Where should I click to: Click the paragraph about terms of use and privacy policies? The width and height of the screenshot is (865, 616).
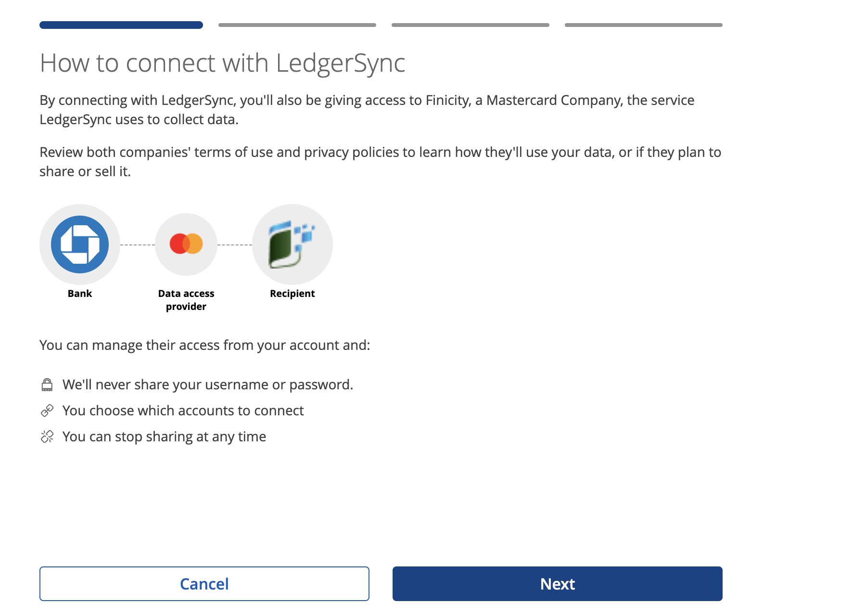[x=381, y=162]
